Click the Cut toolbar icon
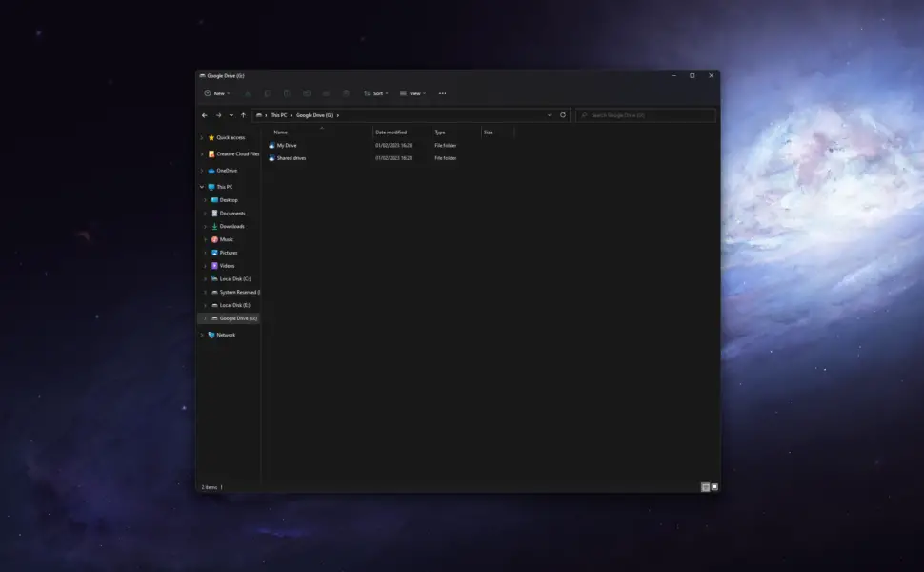The width and height of the screenshot is (924, 572). (x=248, y=93)
